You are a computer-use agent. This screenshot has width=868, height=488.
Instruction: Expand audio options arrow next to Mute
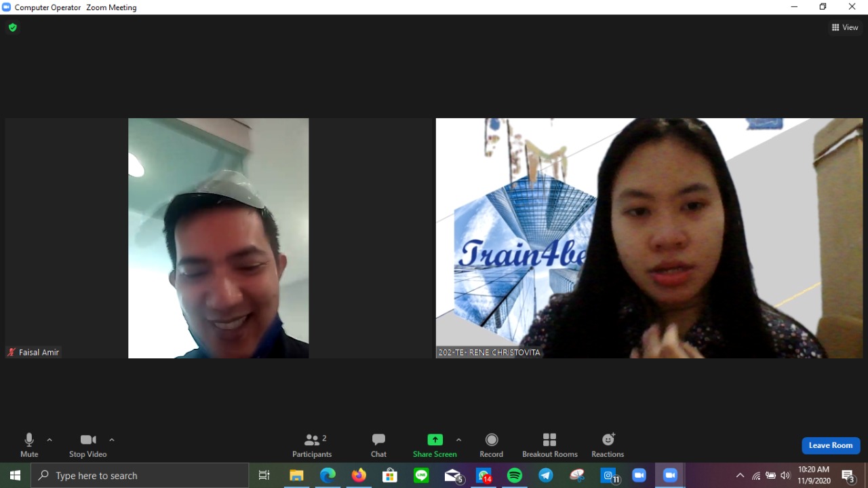pyautogui.click(x=50, y=440)
